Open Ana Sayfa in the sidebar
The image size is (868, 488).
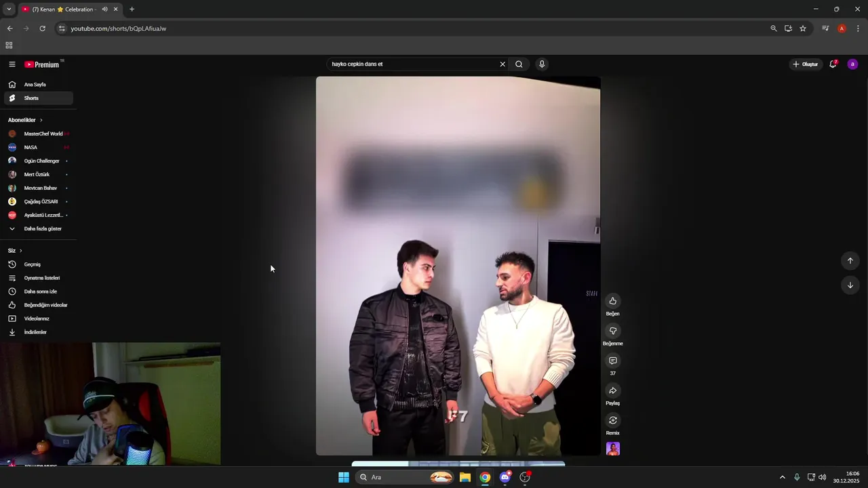[39, 85]
